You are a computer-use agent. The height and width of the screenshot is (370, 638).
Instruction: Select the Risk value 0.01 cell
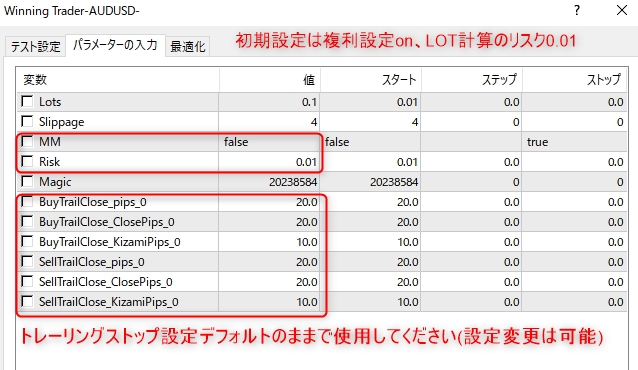tap(269, 162)
